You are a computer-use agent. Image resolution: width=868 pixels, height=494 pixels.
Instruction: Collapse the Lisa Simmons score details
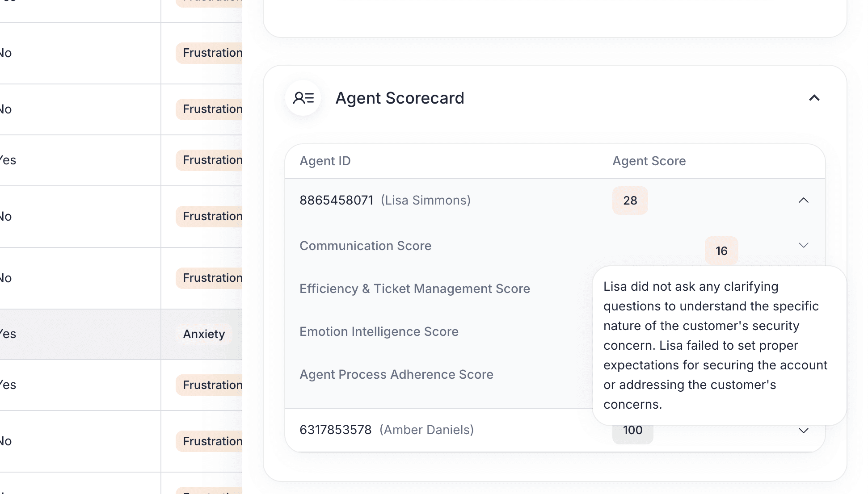[804, 200]
